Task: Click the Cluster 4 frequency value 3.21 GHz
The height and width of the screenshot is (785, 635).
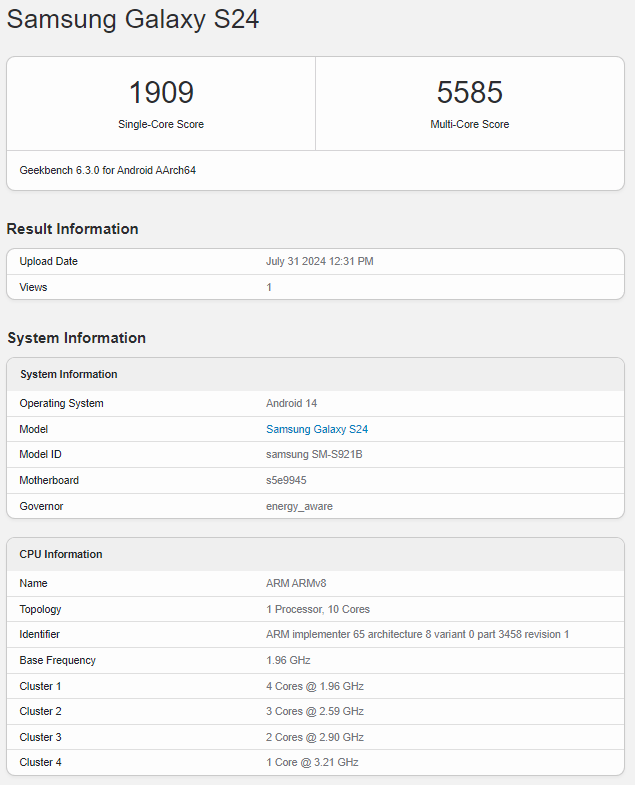Action: point(312,762)
